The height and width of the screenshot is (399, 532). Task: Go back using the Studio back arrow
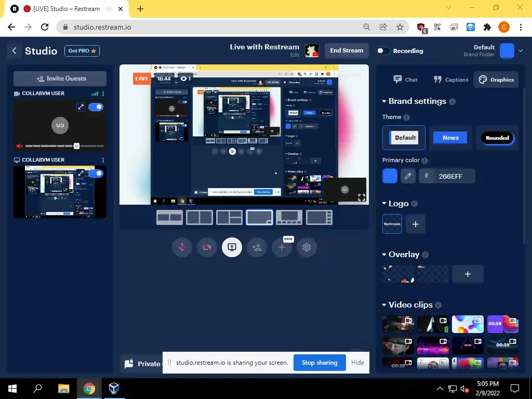pos(14,51)
